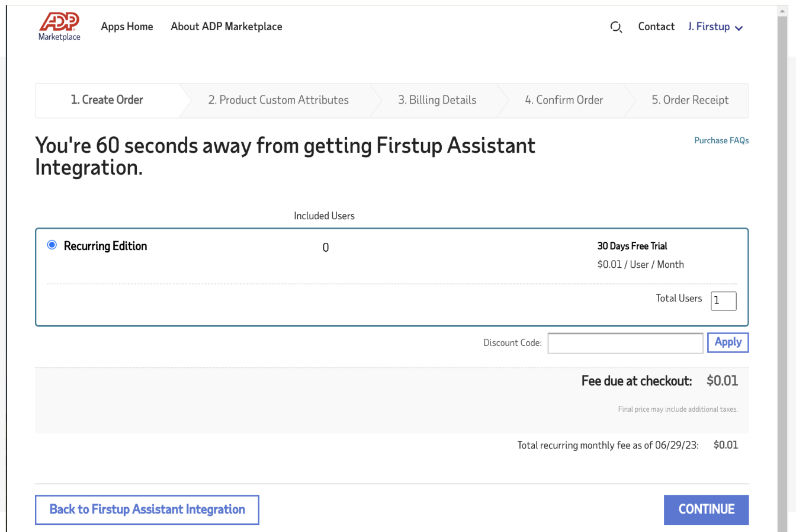Click the 'Recurring Edition' label text
Viewport: 796px width, 532px height.
(105, 246)
